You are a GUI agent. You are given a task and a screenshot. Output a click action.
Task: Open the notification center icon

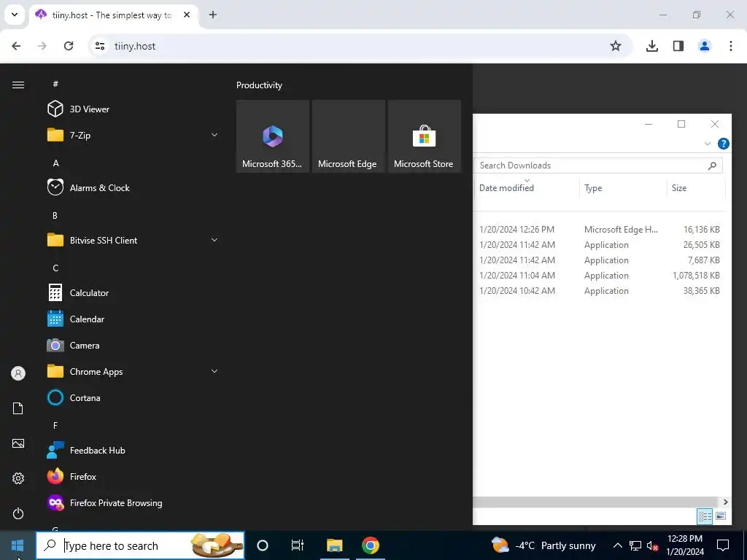[x=723, y=545]
